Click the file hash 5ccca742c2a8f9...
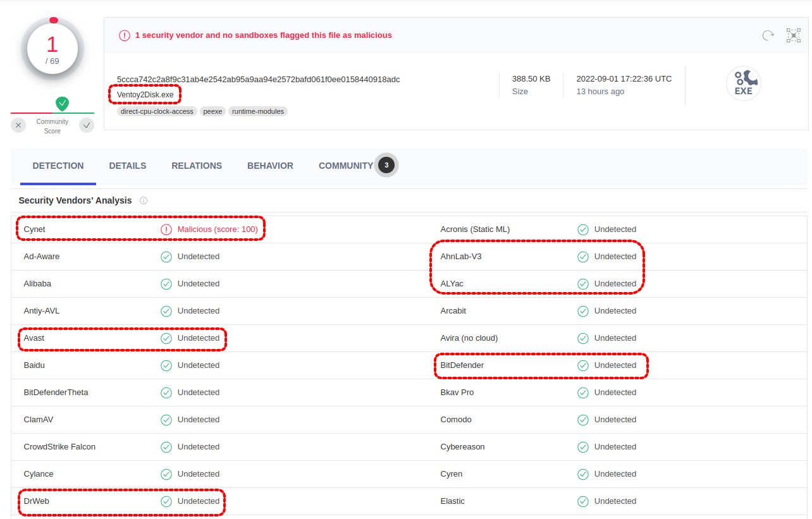Viewport: 812px width, 519px height. (258, 80)
